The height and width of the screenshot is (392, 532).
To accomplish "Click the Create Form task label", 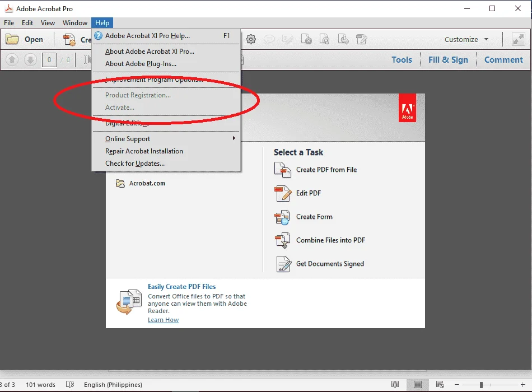I will [x=314, y=217].
